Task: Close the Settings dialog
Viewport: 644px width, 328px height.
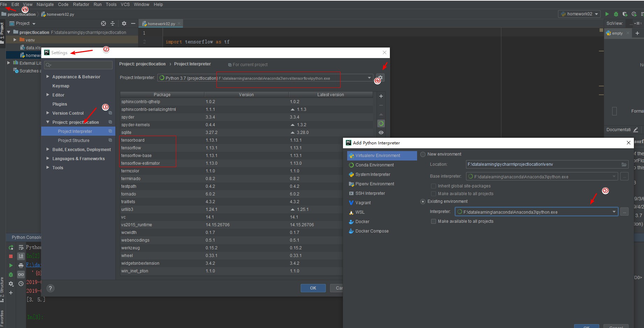Action: pyautogui.click(x=385, y=52)
